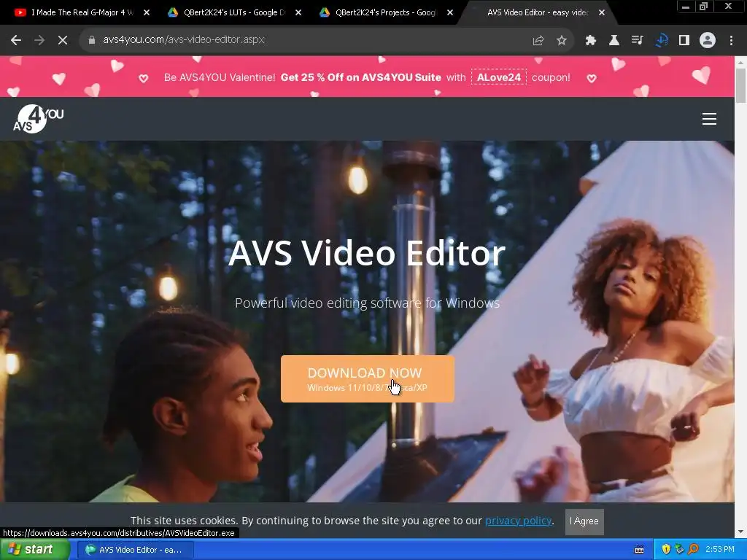Minimize the Chrome window
Image resolution: width=747 pixels, height=560 pixels.
point(686,6)
